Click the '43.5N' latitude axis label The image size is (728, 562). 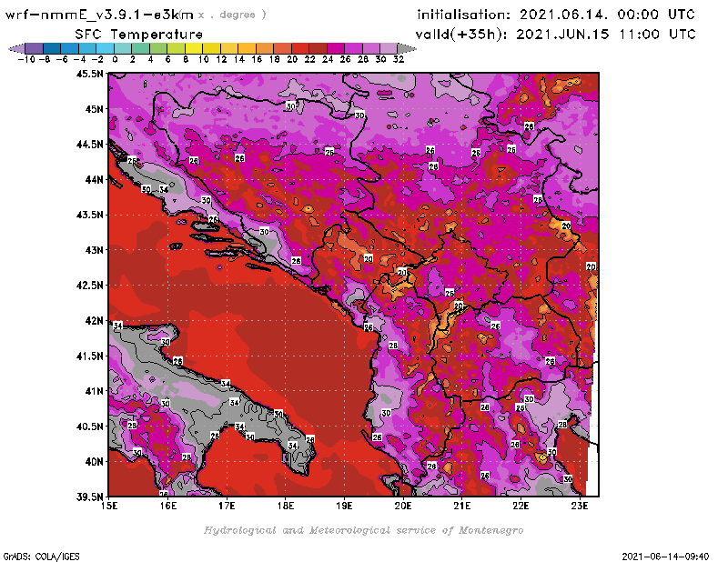click(x=89, y=215)
